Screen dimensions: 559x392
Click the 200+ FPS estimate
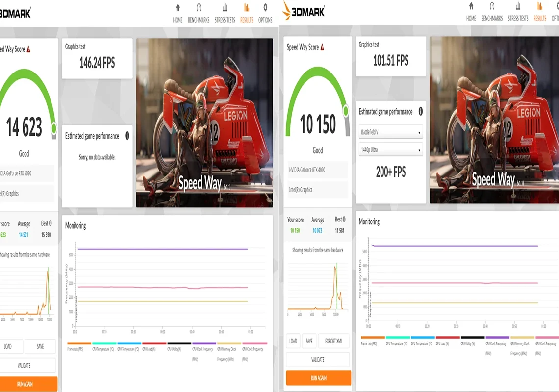(x=391, y=172)
